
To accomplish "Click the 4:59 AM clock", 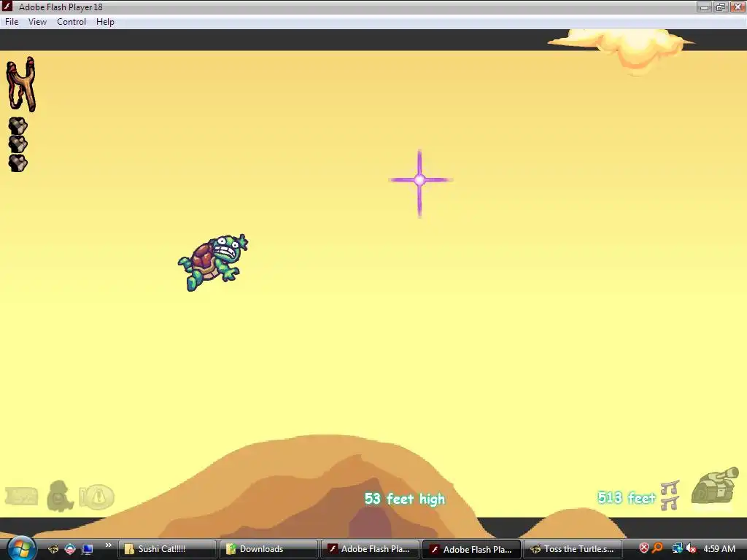I will click(x=719, y=549).
